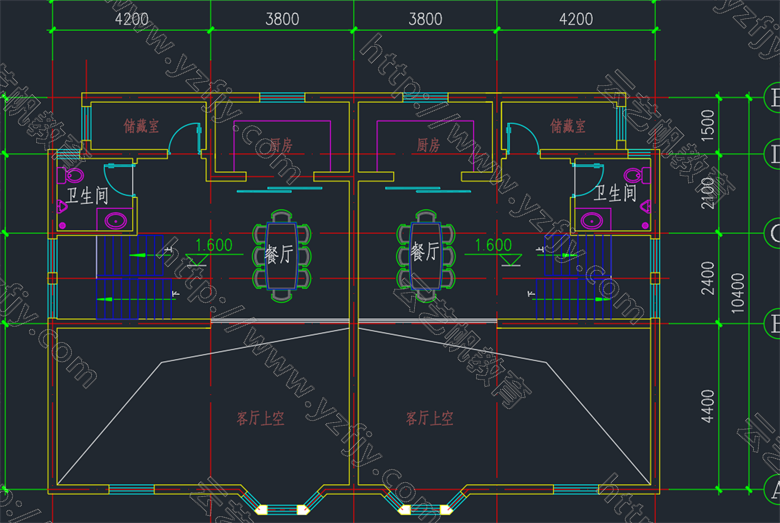780x523 pixels.
Task: Select the 2100 vertical dimension label
Action: coord(706,193)
